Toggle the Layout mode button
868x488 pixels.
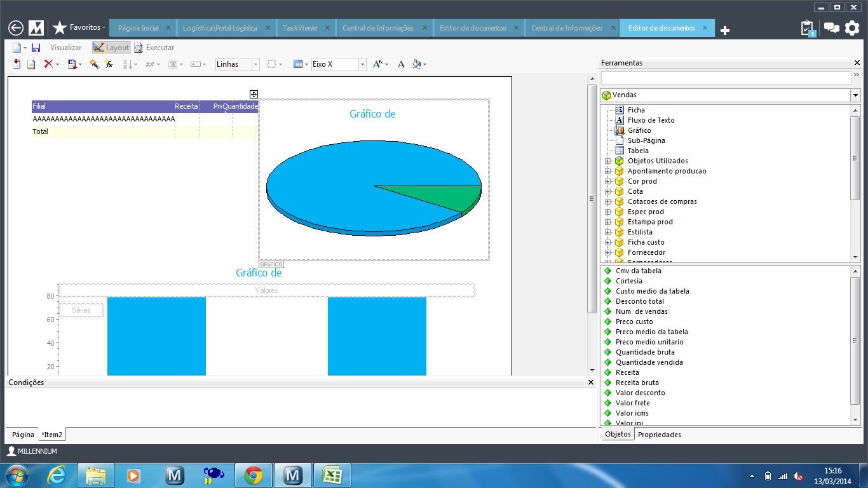click(111, 48)
